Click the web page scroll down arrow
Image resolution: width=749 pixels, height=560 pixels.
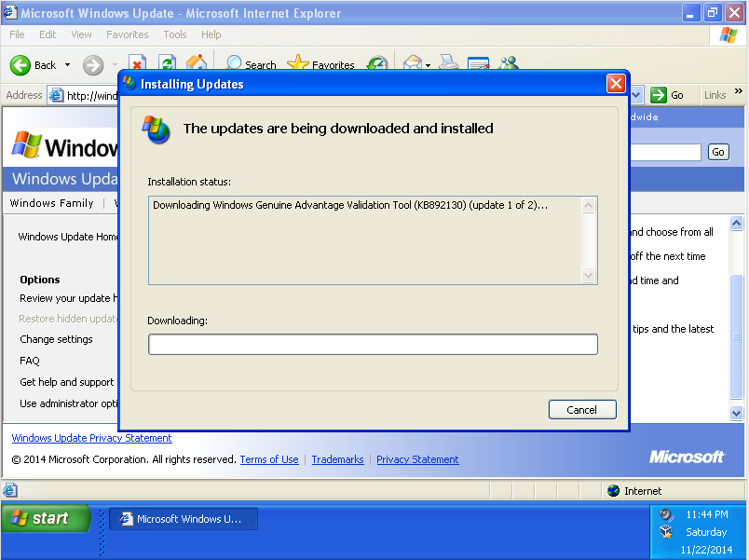point(736,413)
